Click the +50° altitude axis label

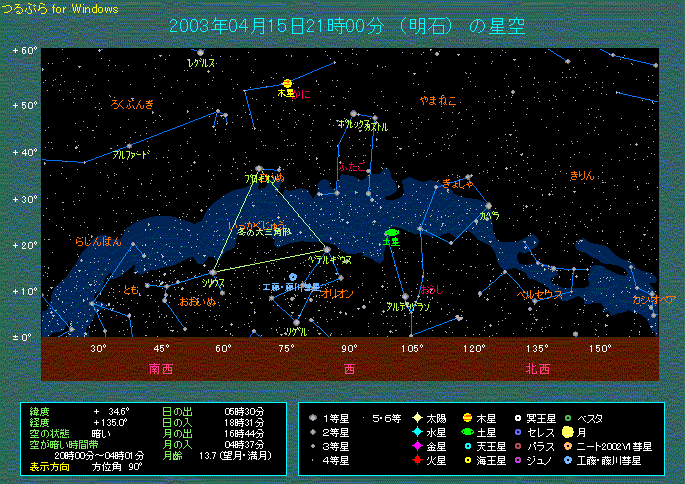pyautogui.click(x=25, y=105)
